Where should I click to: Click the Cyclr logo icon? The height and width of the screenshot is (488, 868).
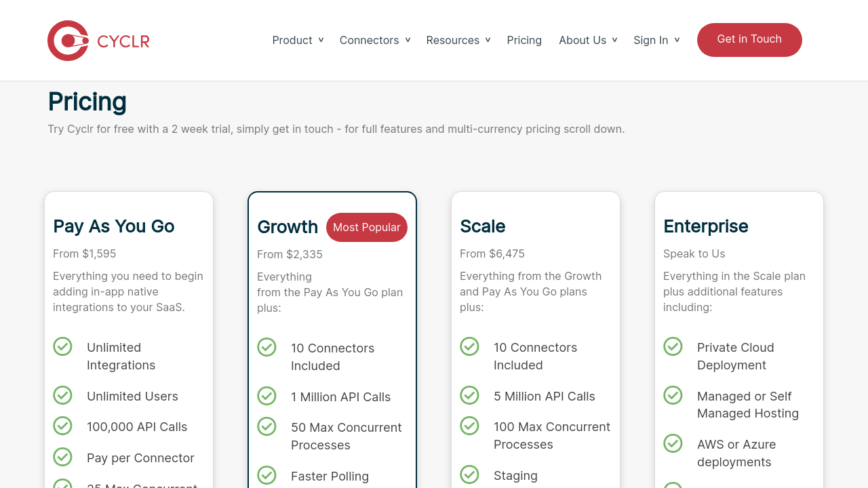[x=68, y=41]
